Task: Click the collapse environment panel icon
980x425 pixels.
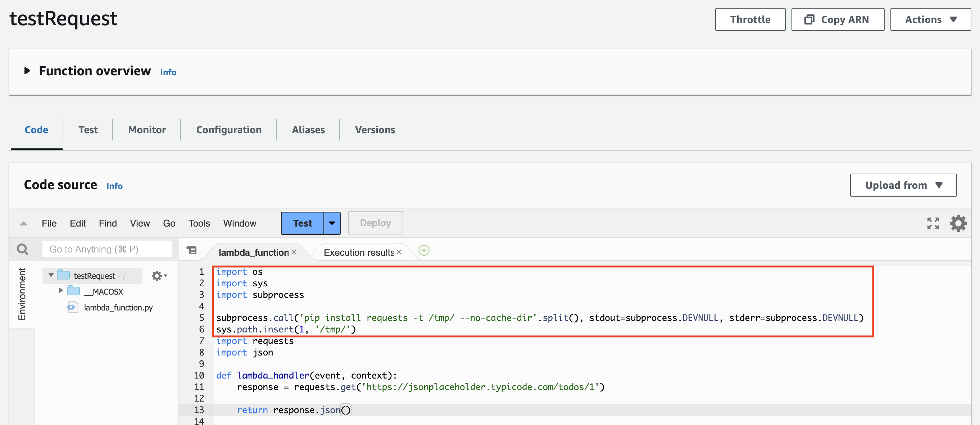Action: pyautogui.click(x=24, y=222)
